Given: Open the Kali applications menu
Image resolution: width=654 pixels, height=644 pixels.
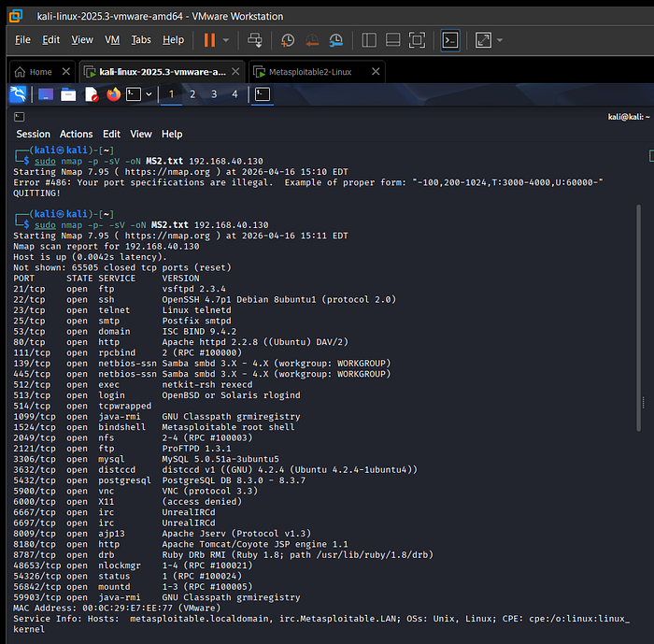Looking at the screenshot, I should coord(18,94).
